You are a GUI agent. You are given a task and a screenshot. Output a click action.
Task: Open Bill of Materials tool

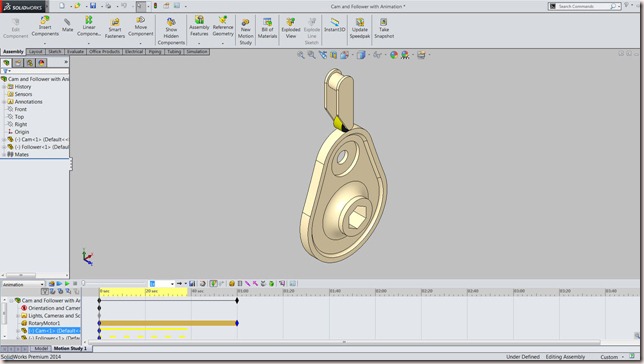tap(267, 28)
